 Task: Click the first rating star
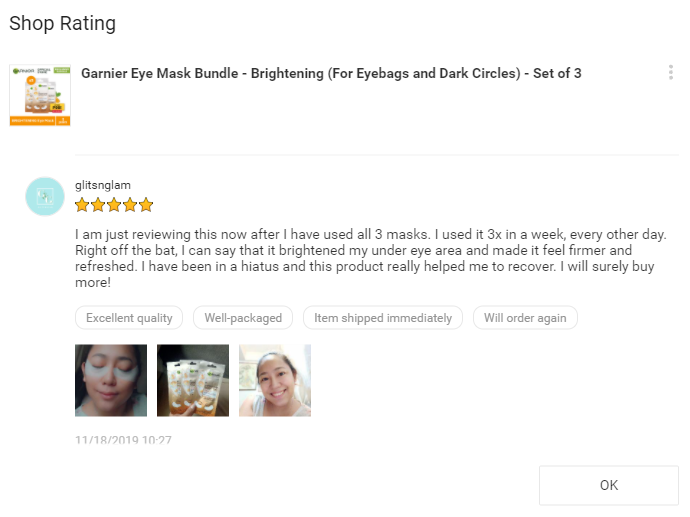click(x=82, y=205)
